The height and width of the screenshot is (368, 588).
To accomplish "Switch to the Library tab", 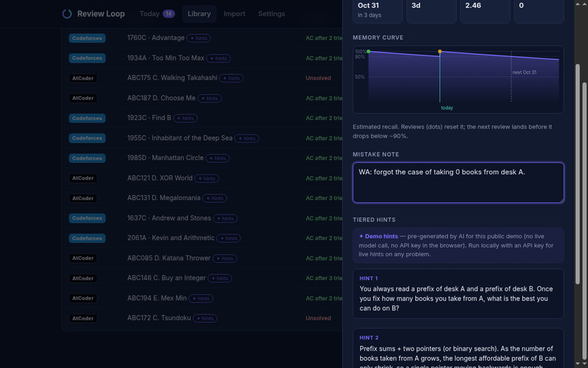I will pos(199,14).
